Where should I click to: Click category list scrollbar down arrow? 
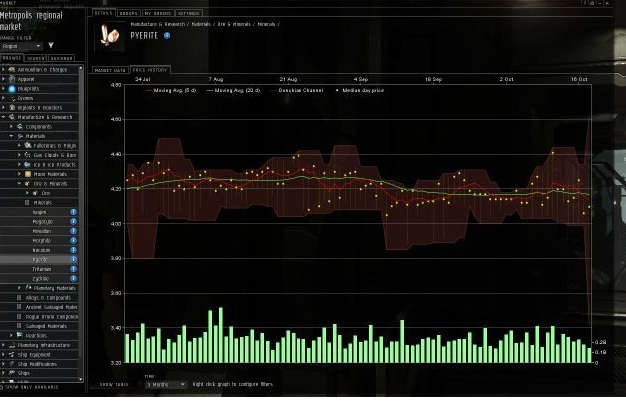81,379
